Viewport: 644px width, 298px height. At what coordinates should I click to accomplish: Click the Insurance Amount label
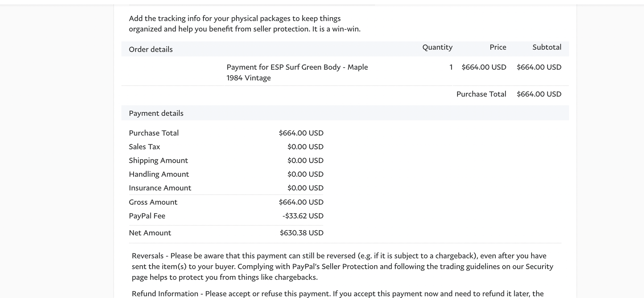click(x=160, y=188)
